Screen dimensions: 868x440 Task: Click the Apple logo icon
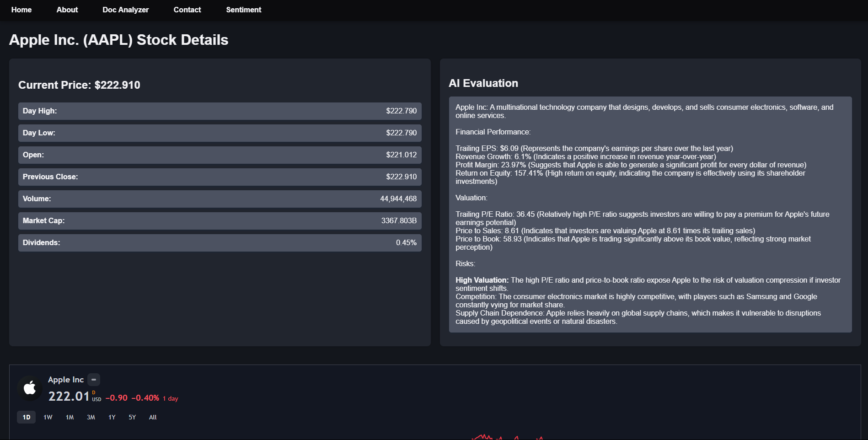(x=30, y=388)
